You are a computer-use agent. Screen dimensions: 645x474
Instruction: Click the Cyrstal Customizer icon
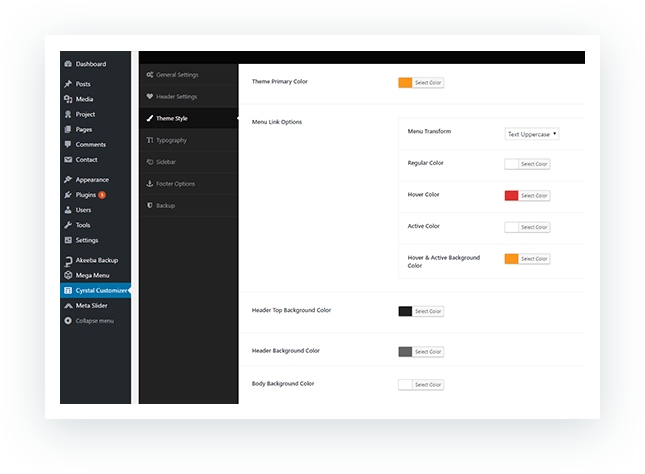[x=68, y=290]
